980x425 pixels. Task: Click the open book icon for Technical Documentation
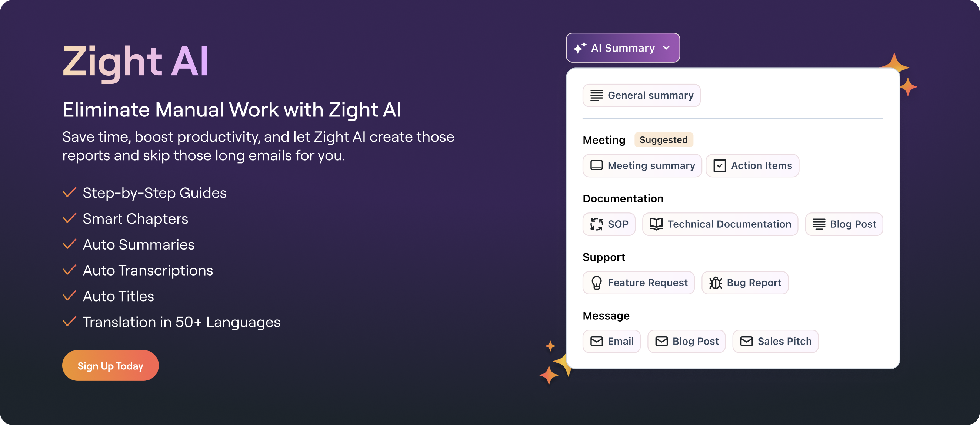[x=657, y=224]
